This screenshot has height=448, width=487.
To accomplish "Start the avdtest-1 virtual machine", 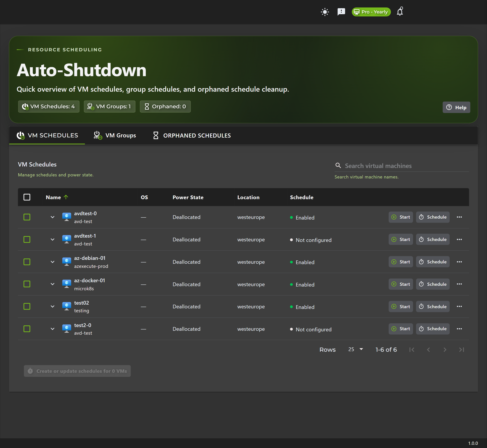I will [401, 239].
